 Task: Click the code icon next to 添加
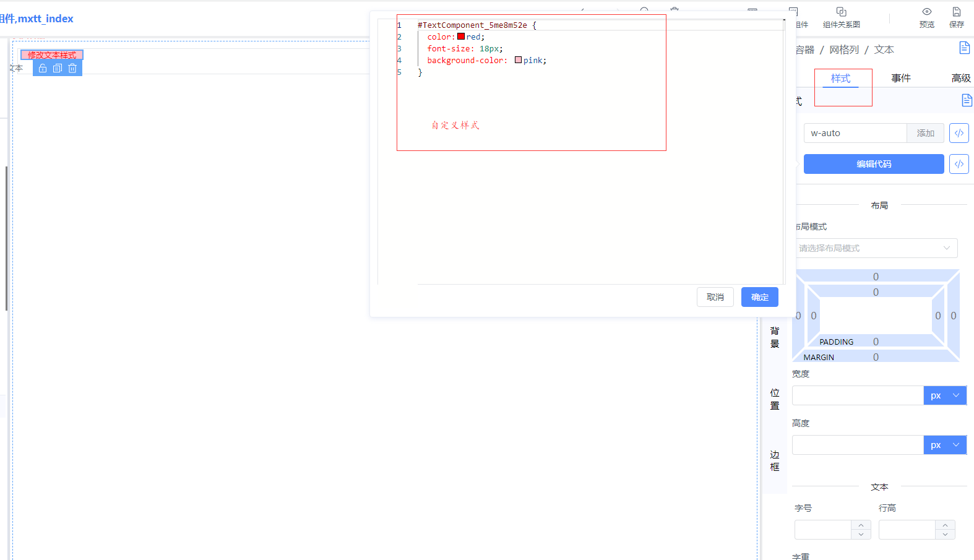(959, 133)
